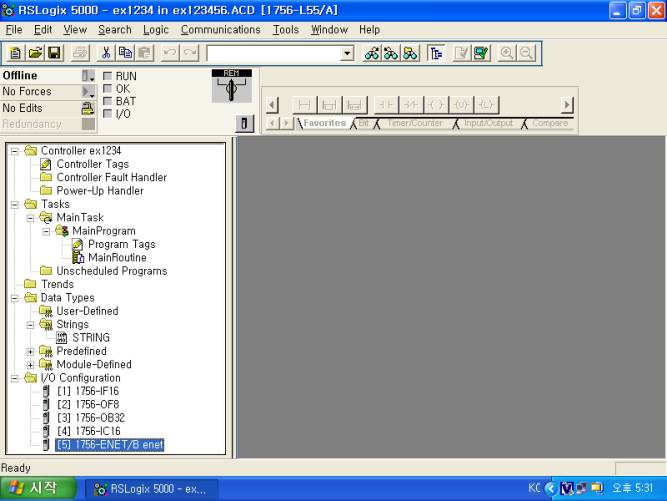This screenshot has height=501, width=667.
Task: Select MainRoutine in the project tree
Action: pyautogui.click(x=115, y=258)
